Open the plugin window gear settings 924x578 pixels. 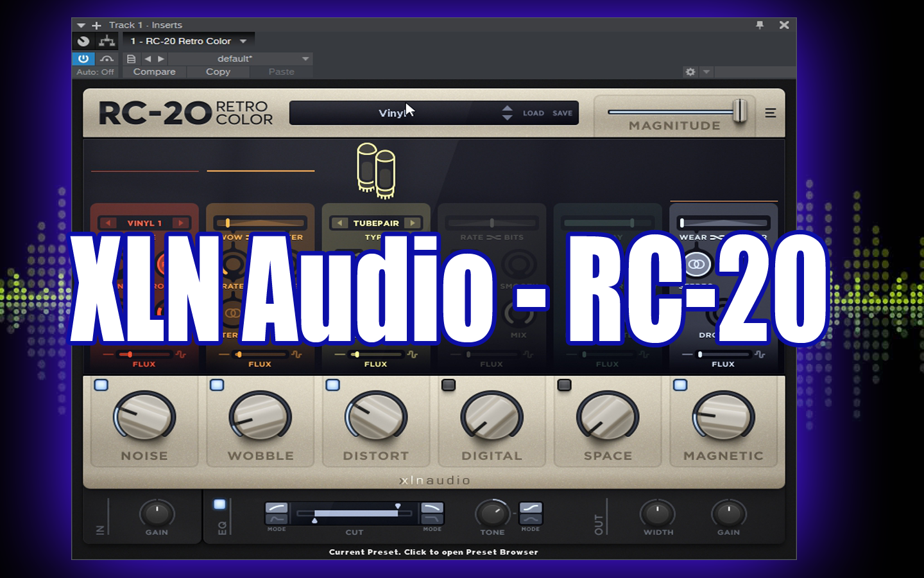tap(690, 72)
